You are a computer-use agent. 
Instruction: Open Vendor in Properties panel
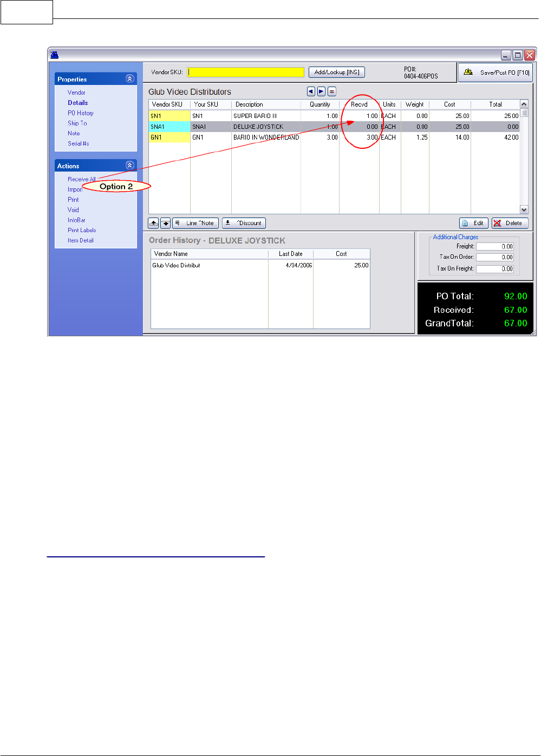[76, 93]
